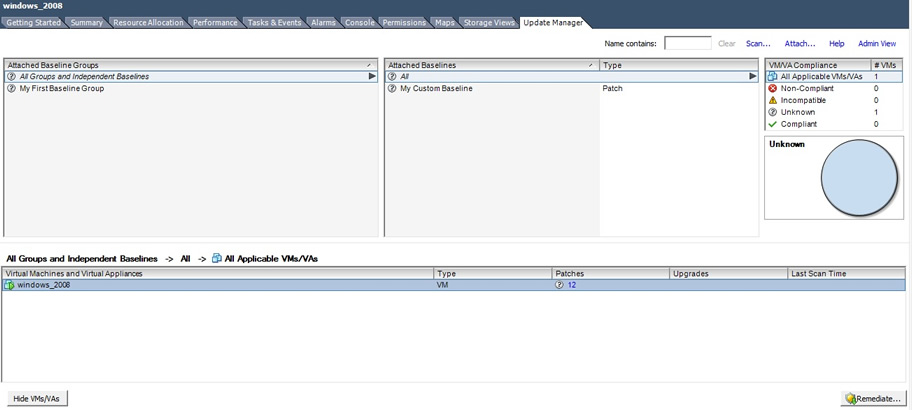The height and width of the screenshot is (410, 912).
Task: Switch to the Performance tab
Action: tap(215, 22)
